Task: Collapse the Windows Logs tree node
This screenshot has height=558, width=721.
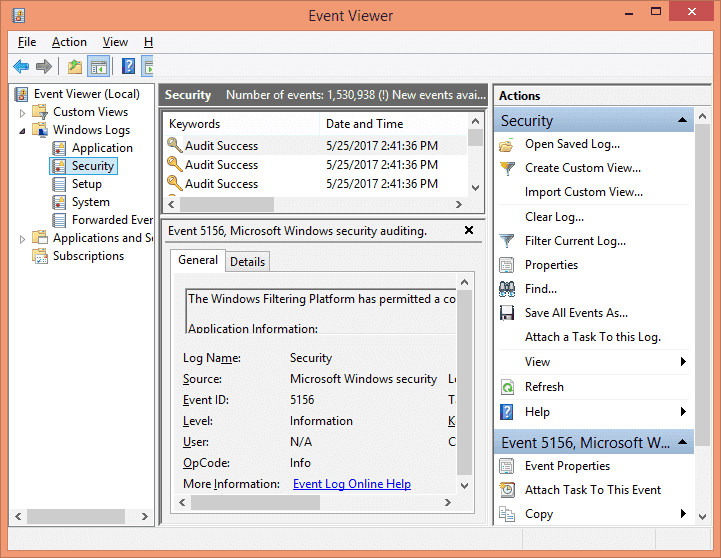Action: pyautogui.click(x=22, y=131)
